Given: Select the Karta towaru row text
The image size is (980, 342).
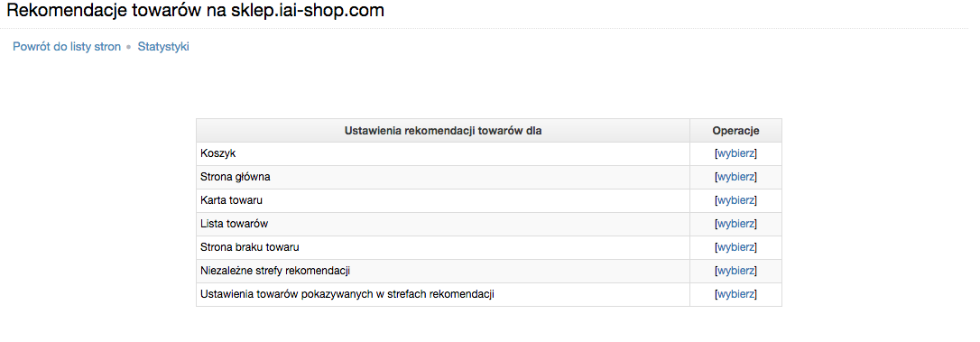Looking at the screenshot, I should tap(231, 200).
